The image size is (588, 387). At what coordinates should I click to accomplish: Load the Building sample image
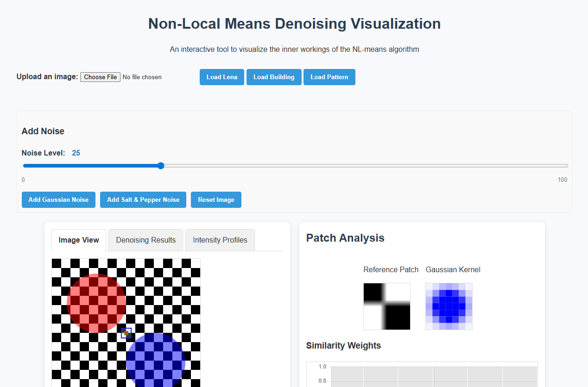click(x=274, y=77)
